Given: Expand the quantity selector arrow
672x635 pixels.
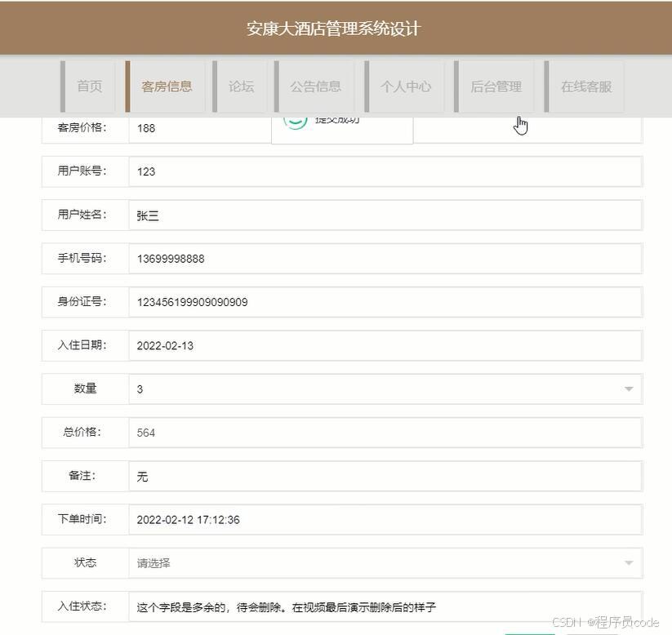Looking at the screenshot, I should (x=628, y=389).
